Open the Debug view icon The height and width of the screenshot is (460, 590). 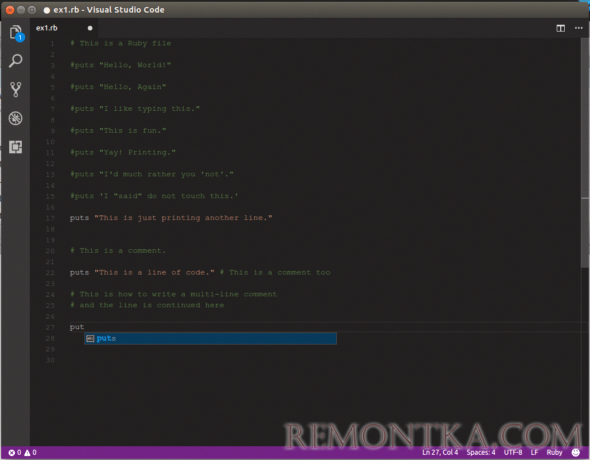point(15,118)
